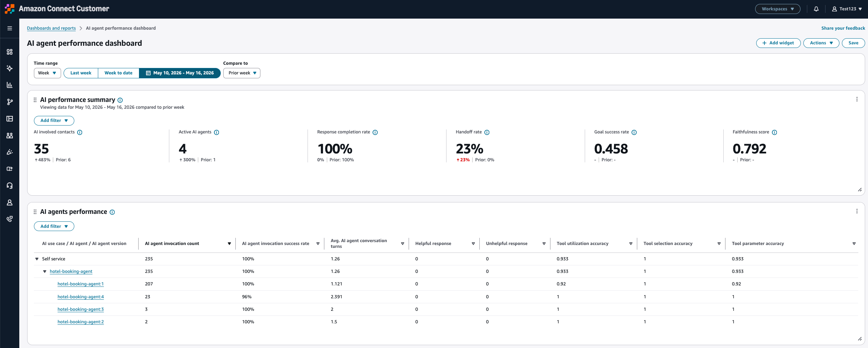Open the single user profile sidebar icon
The height and width of the screenshot is (348, 868).
[x=10, y=202]
